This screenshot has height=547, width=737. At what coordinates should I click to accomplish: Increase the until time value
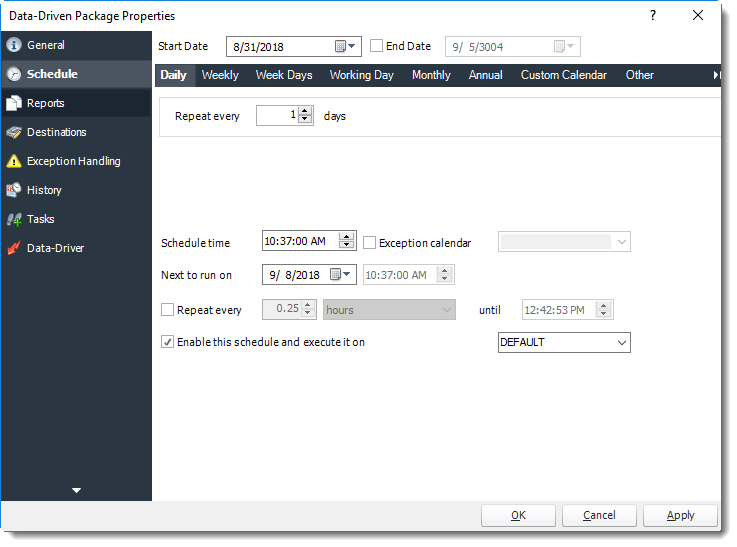604,305
